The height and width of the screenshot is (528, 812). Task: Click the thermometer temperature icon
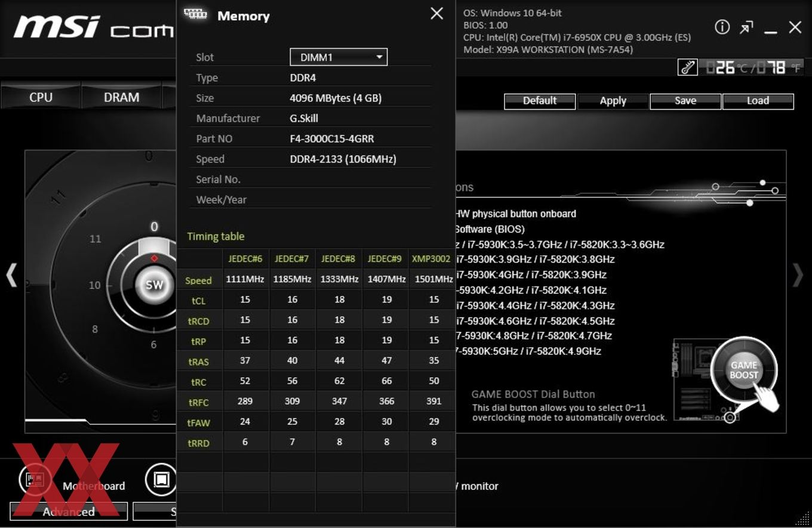[688, 67]
